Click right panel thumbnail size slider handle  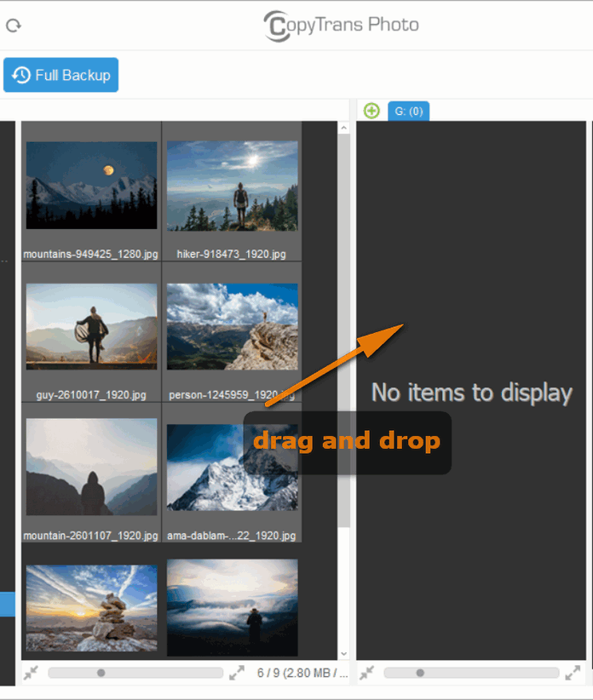click(420, 673)
